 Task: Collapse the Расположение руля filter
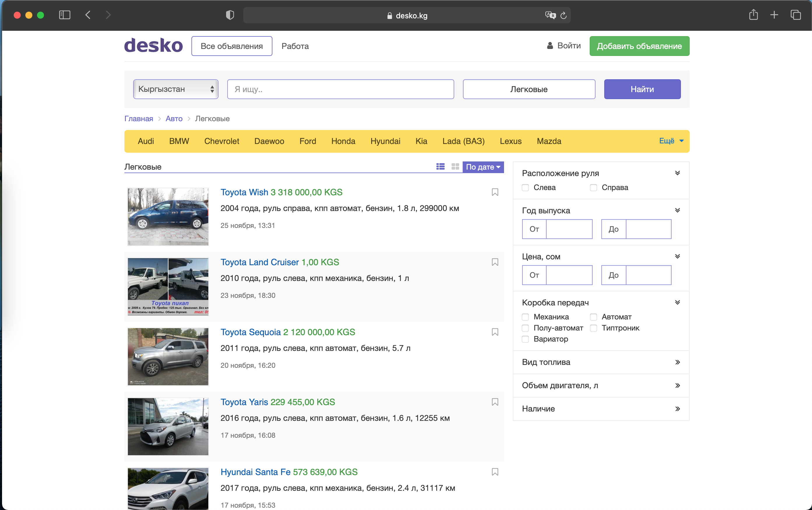pos(677,173)
